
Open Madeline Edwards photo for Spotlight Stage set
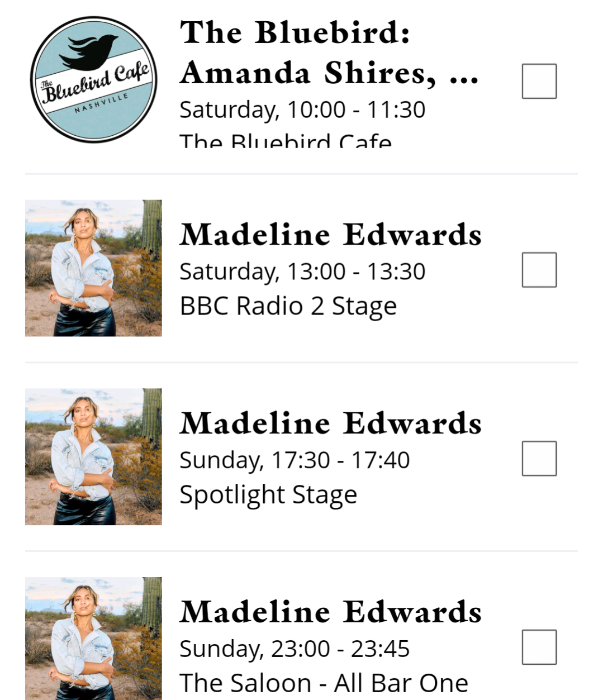(x=93, y=456)
